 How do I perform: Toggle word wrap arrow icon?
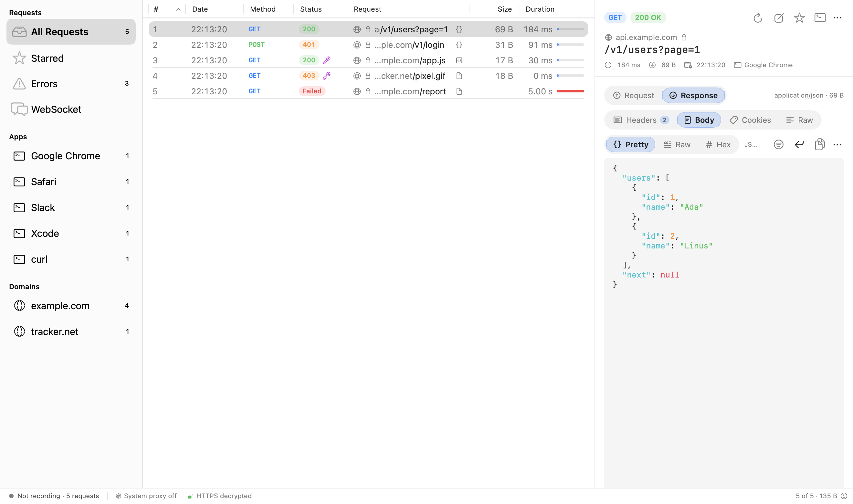799,145
